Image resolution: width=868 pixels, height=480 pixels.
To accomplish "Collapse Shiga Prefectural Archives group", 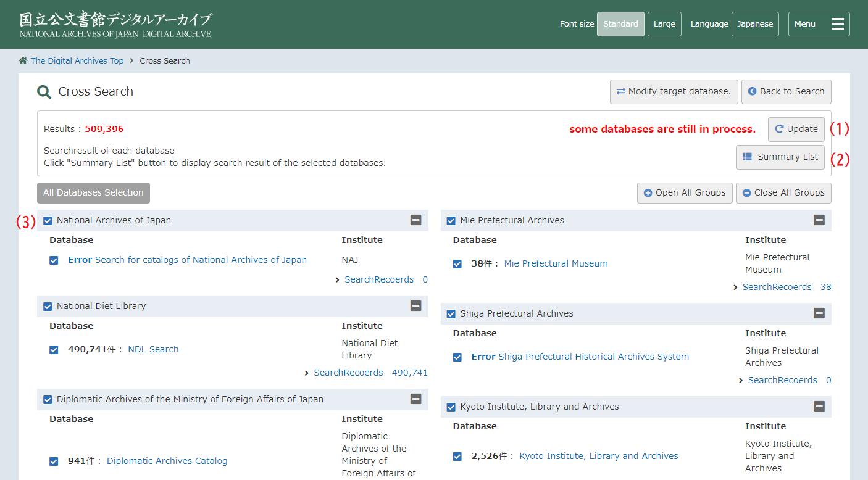I will pos(819,313).
